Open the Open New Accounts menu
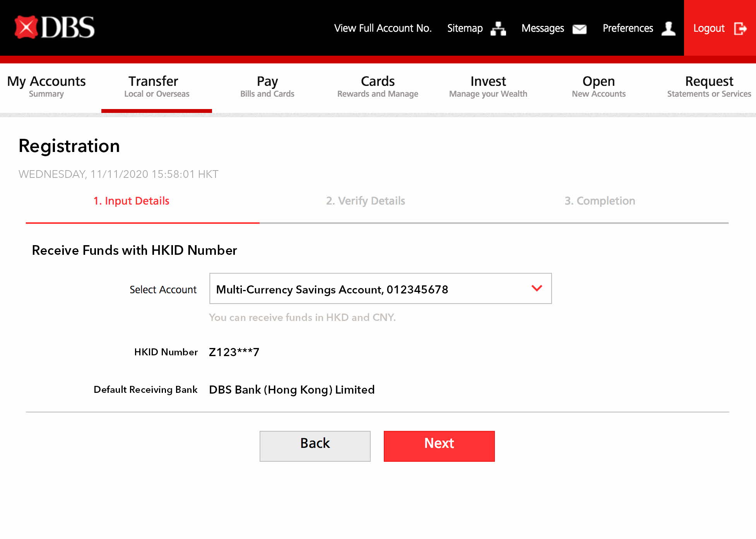 (x=599, y=87)
